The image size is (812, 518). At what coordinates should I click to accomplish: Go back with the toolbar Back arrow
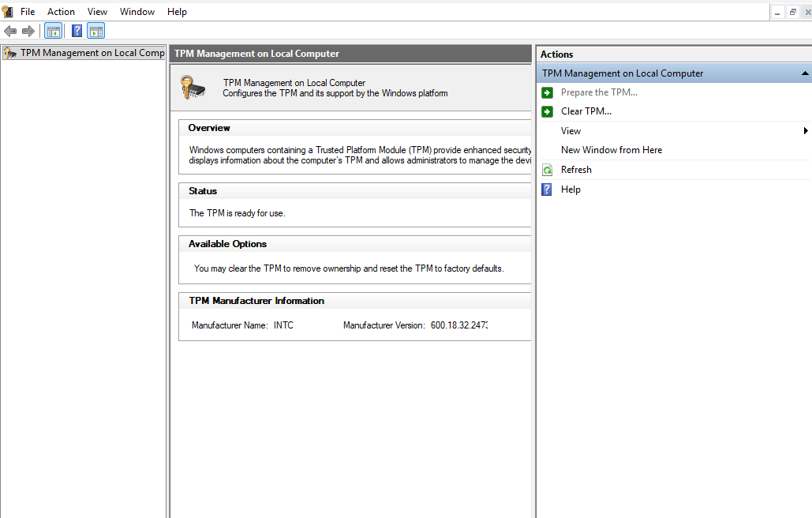coord(10,31)
